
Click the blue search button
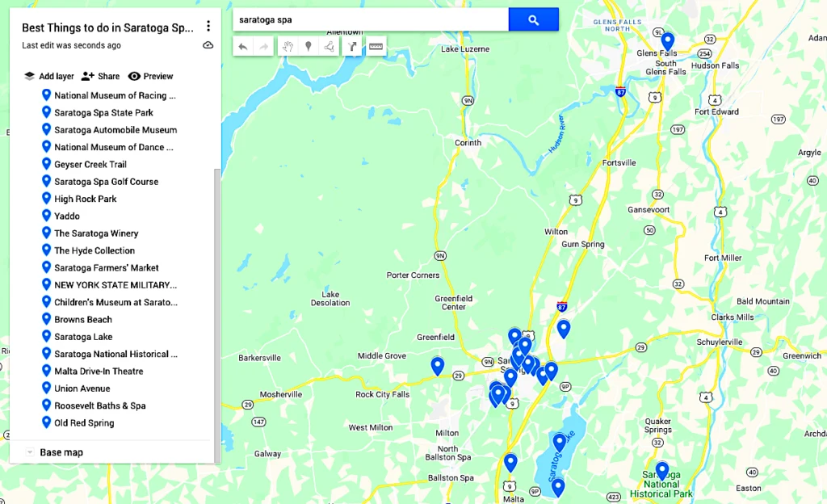click(533, 20)
